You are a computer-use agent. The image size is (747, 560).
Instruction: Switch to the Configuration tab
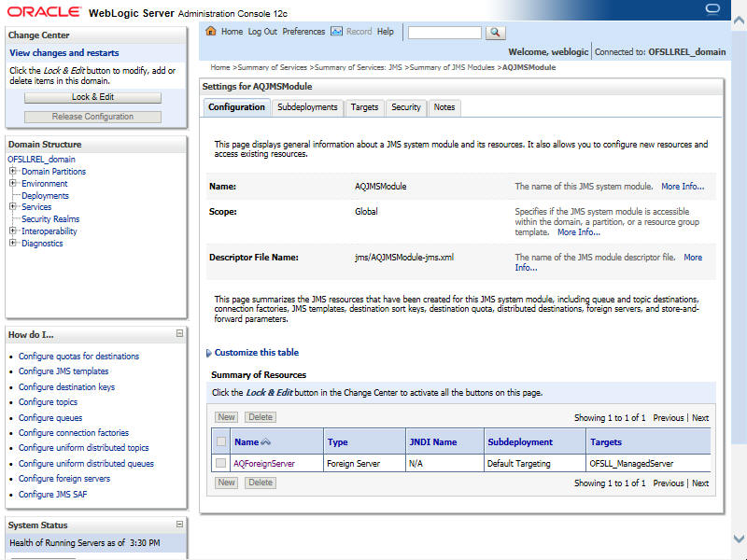[236, 107]
